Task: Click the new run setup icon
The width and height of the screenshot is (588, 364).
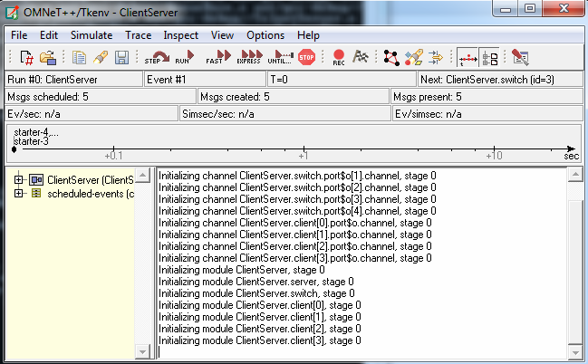Action: click(26, 58)
